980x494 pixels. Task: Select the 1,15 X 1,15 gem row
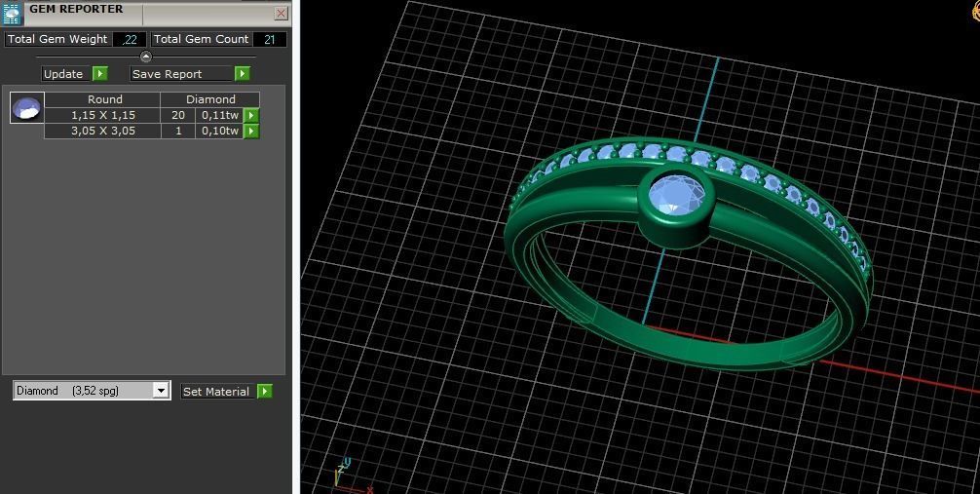tap(152, 115)
